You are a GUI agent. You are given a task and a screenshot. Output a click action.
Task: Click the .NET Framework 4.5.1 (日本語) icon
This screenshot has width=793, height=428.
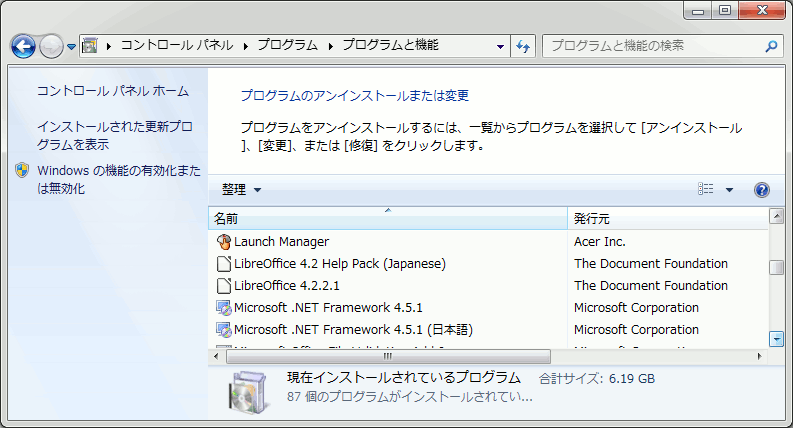coord(224,330)
